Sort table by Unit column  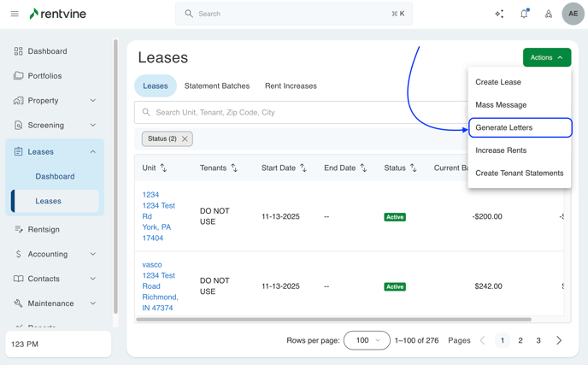coord(163,168)
